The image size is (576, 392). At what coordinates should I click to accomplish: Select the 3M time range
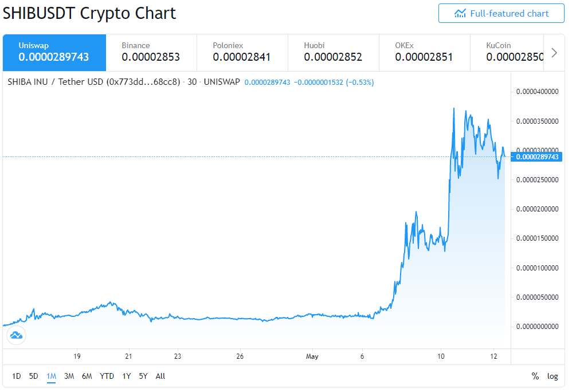69,376
